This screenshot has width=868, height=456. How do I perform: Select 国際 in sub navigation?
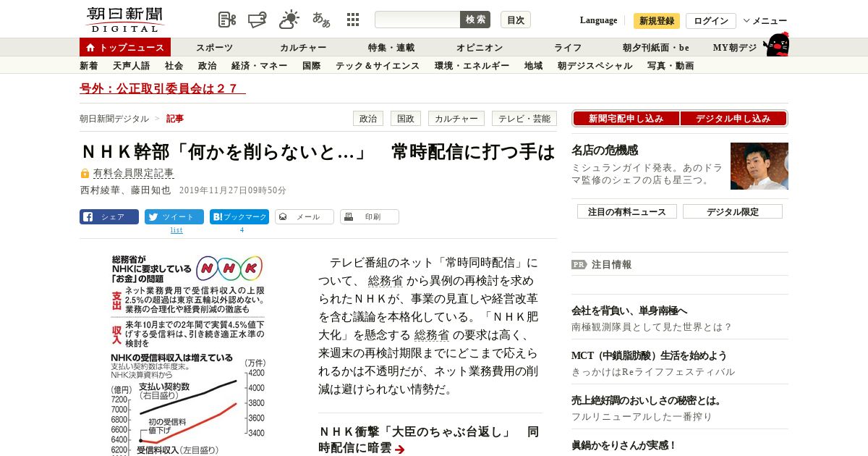coord(311,66)
